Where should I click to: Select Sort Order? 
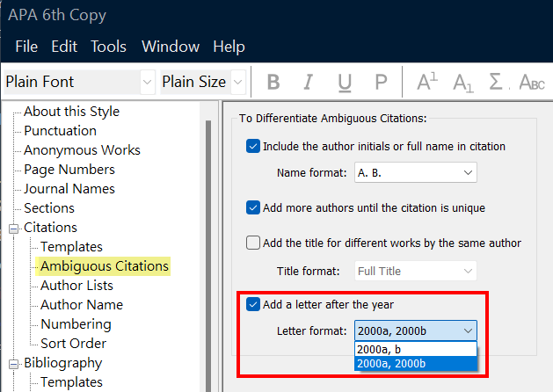(73, 344)
